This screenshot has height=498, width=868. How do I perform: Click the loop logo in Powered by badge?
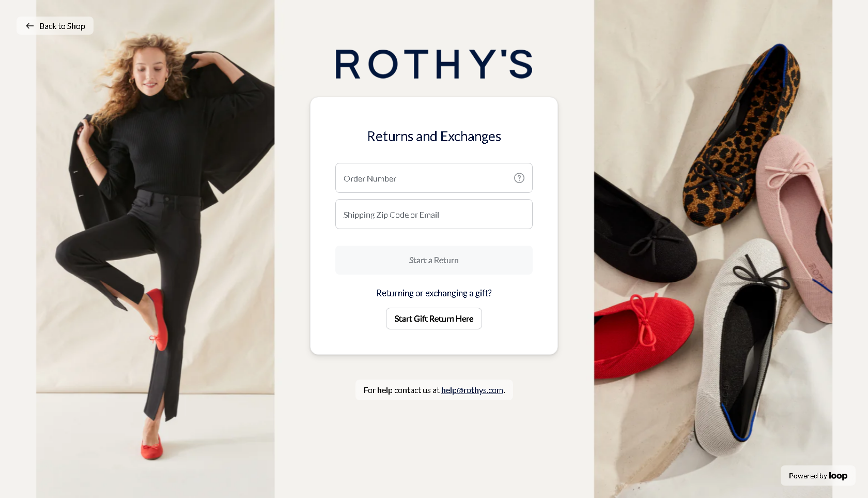point(838,476)
